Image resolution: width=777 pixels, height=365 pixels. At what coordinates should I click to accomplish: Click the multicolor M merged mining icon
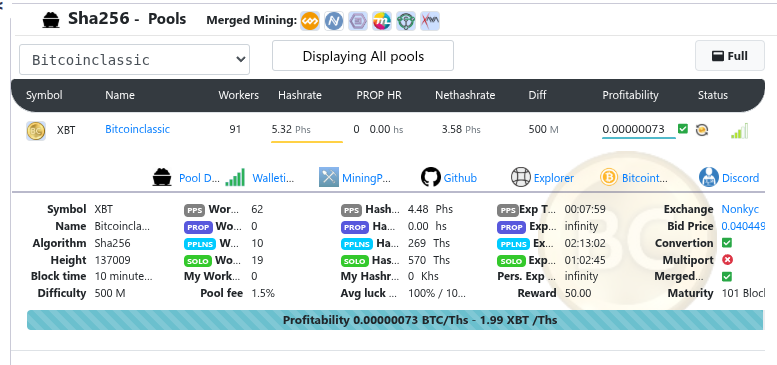382,21
